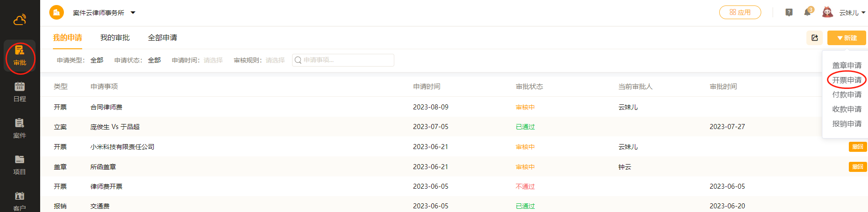
Task: Open the 项目 projects sidebar icon
Action: (x=20, y=165)
